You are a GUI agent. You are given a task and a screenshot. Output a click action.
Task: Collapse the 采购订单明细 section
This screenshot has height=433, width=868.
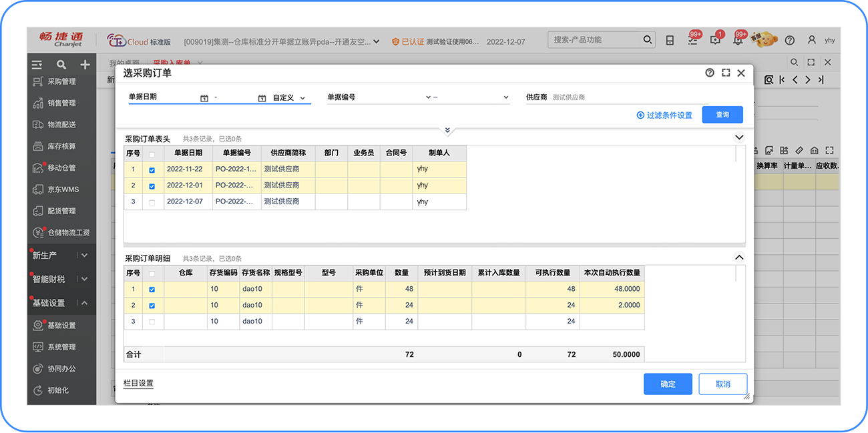click(739, 258)
